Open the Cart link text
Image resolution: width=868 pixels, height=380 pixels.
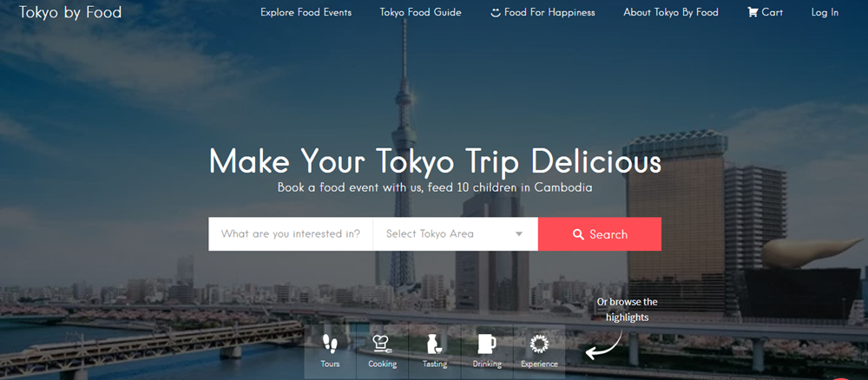tap(773, 12)
